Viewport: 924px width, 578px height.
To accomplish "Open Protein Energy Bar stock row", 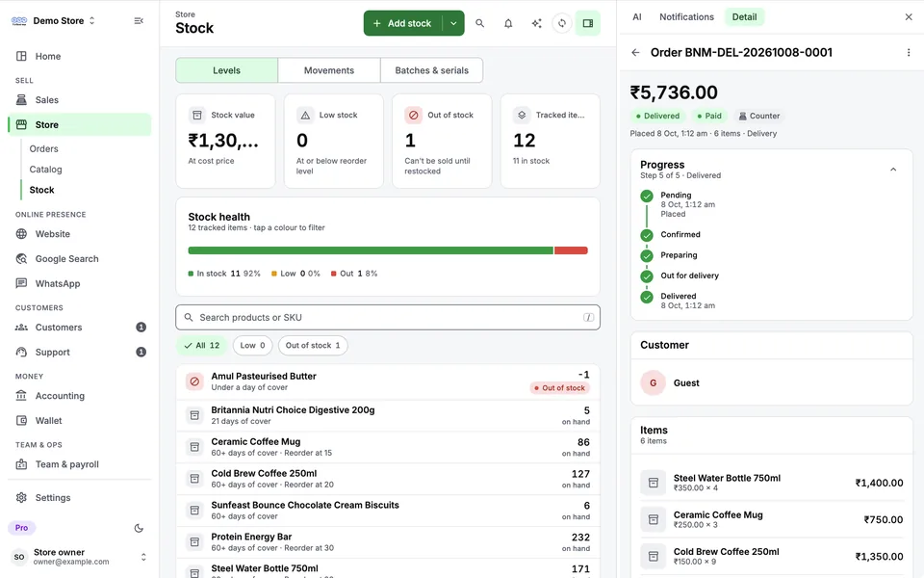I will pos(388,542).
